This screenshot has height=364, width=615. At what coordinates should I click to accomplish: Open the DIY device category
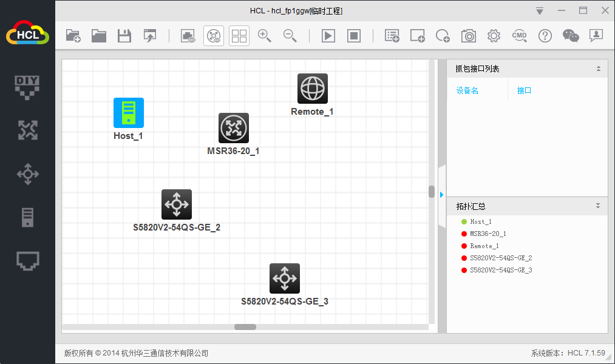(27, 87)
